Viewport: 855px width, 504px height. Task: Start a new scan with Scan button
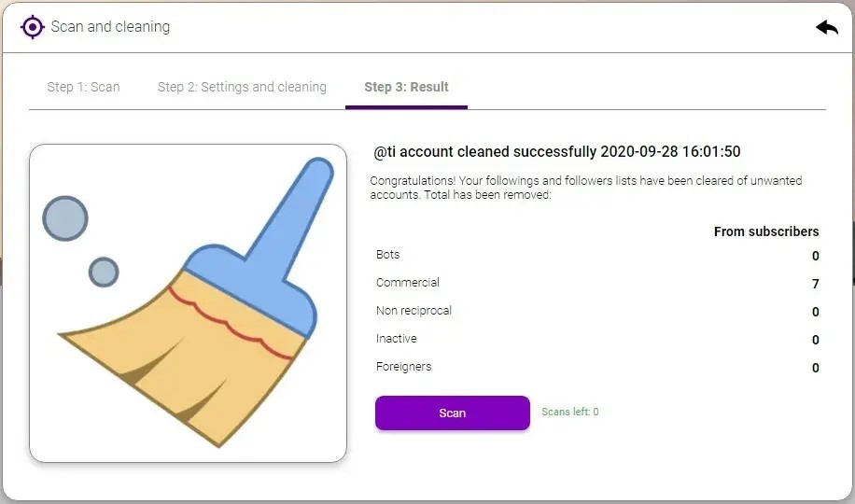[453, 413]
